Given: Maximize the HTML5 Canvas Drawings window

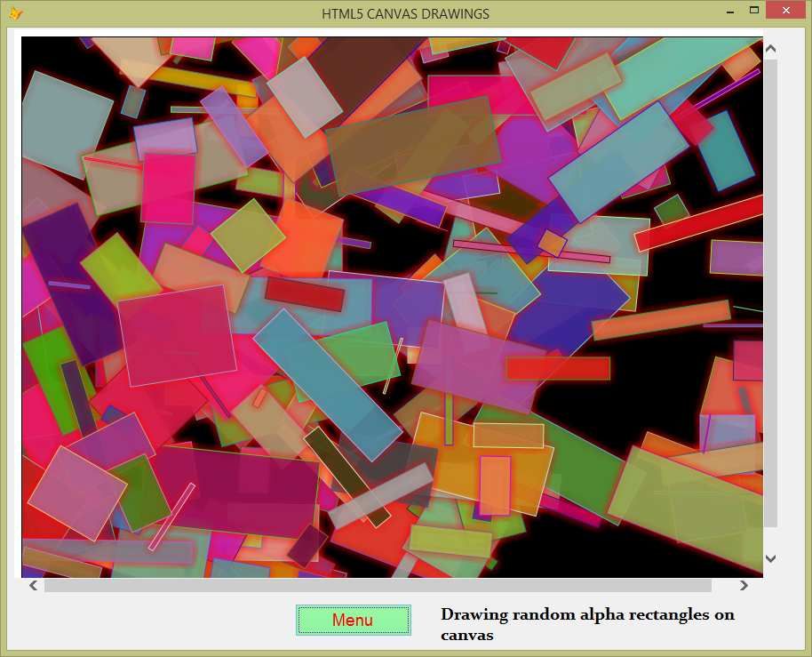Looking at the screenshot, I should pyautogui.click(x=754, y=10).
